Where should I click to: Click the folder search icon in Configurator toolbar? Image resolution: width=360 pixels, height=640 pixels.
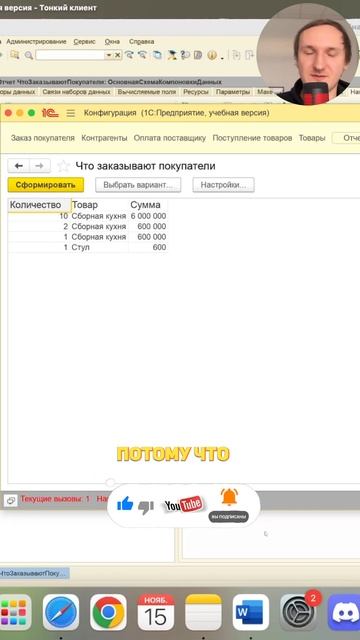[x=15, y=55]
